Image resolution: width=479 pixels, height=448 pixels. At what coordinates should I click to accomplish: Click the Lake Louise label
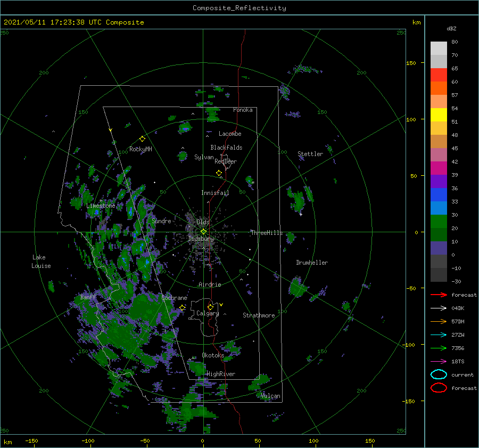click(x=41, y=262)
